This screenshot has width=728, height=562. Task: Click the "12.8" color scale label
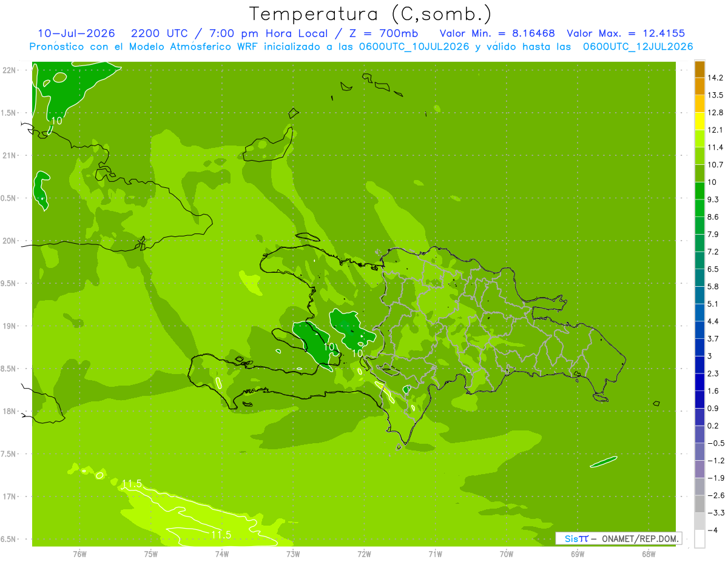715,113
